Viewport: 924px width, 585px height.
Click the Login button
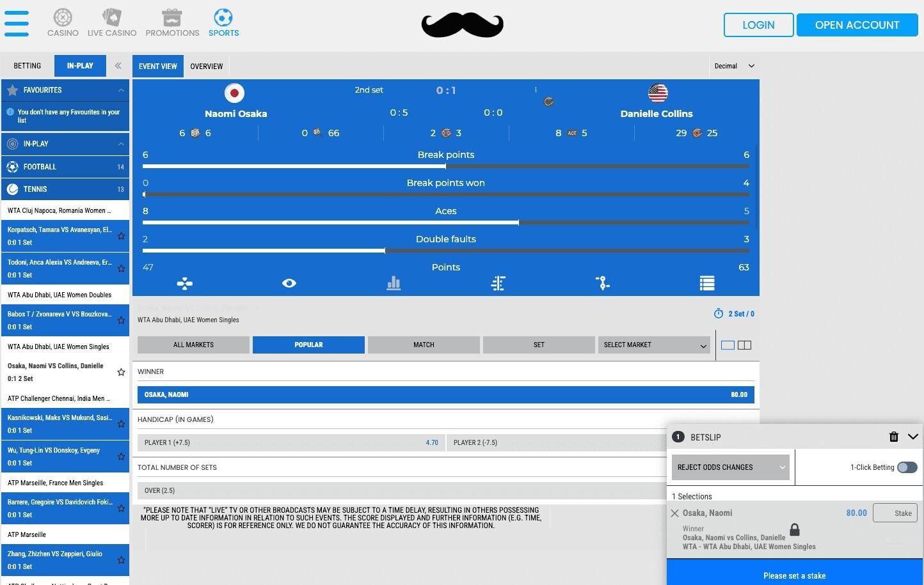coord(759,25)
